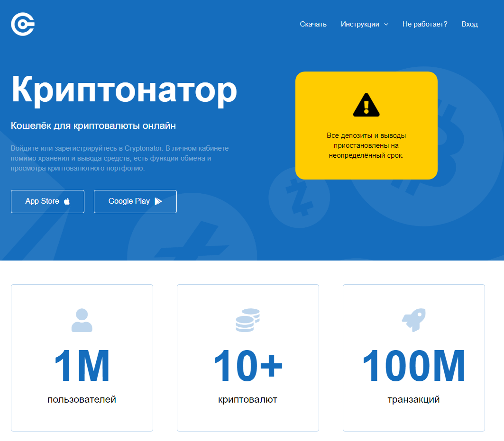Click the Apple logo icon

tap(67, 201)
